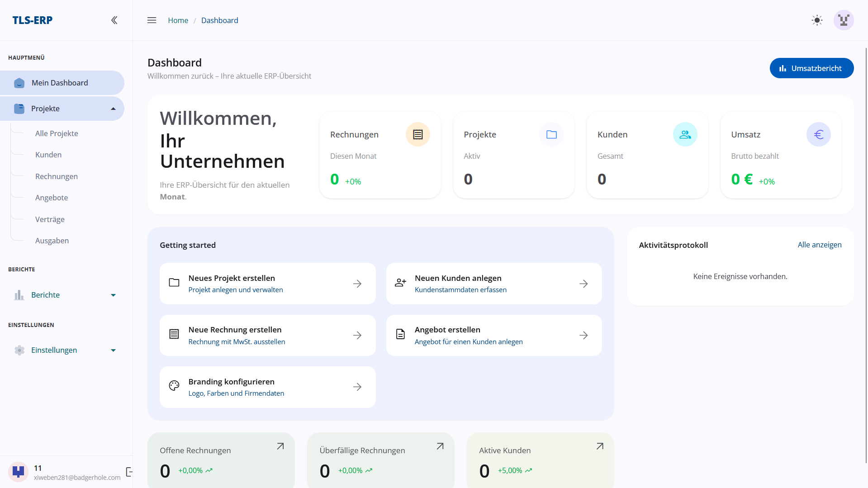Open Alle Projekte
Image resolution: width=868 pixels, height=488 pixels.
click(x=57, y=133)
